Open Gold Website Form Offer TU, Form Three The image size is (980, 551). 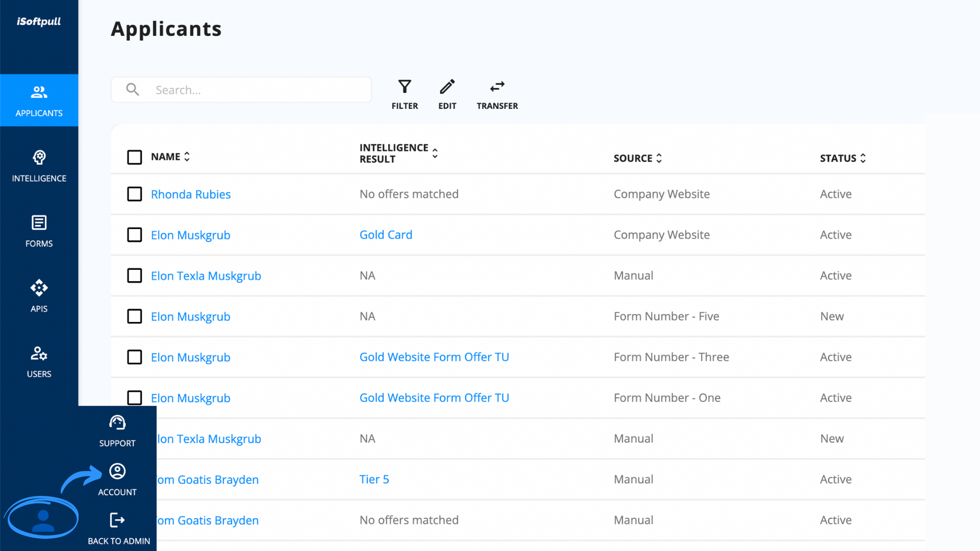[x=434, y=357]
